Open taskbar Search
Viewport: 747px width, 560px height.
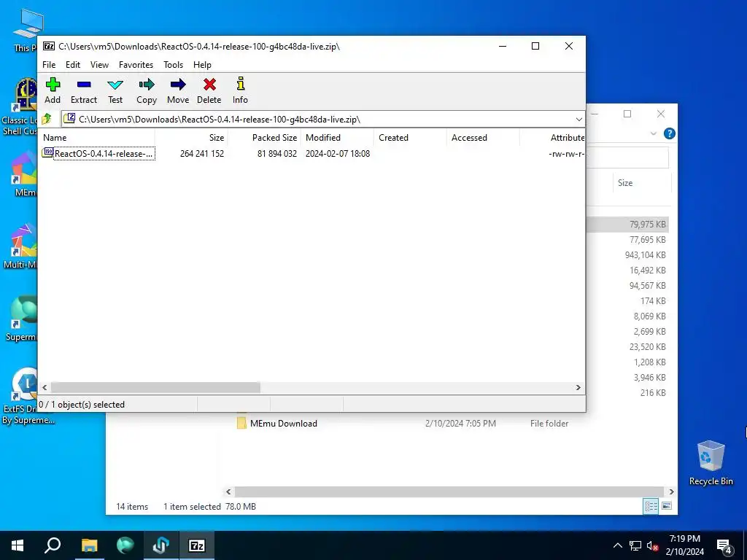tap(53, 545)
